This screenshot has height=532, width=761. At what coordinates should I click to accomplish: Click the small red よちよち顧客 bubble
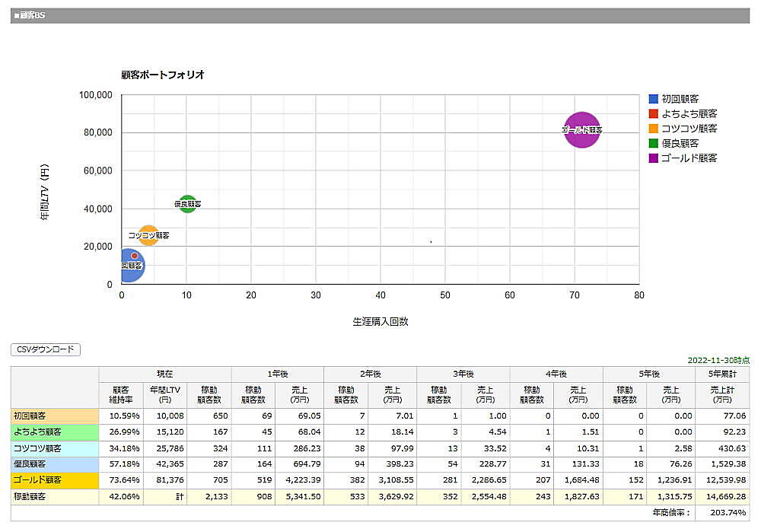(135, 256)
